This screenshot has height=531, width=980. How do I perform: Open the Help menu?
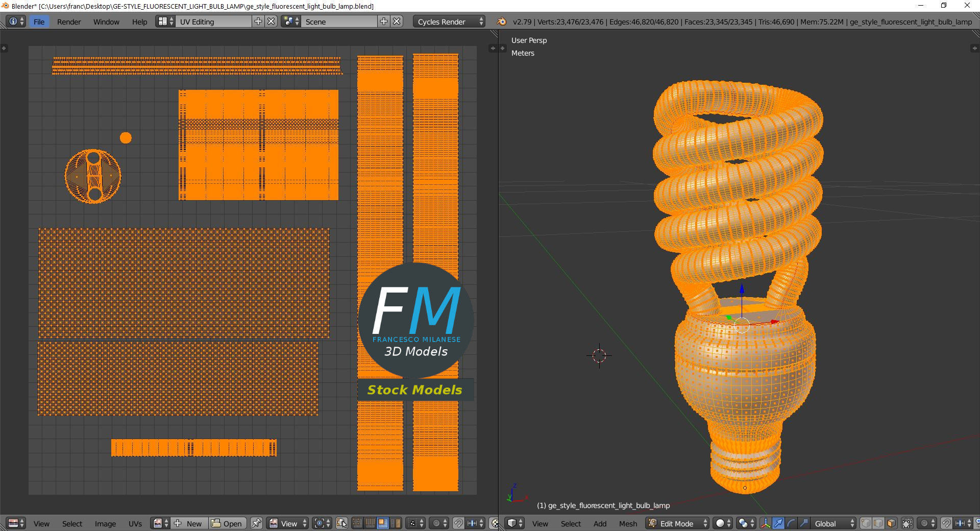click(x=139, y=21)
